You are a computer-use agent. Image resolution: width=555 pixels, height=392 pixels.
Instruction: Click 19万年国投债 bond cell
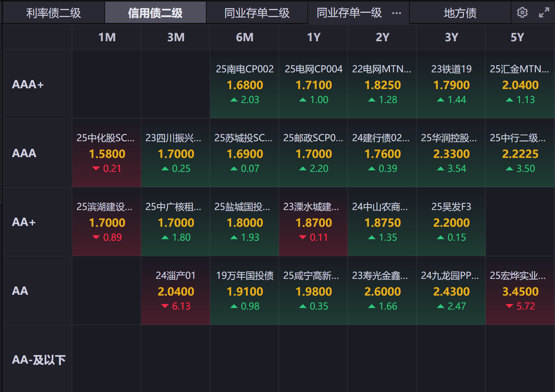244,291
